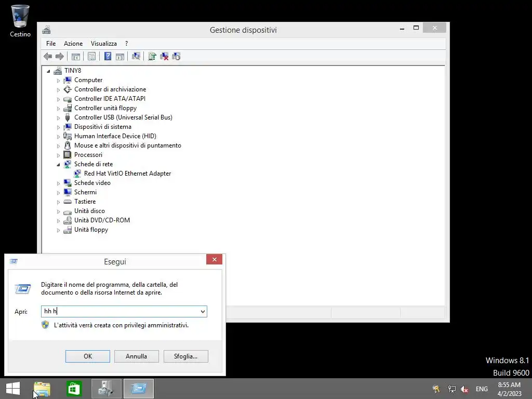
Task: Click the Forward arrow in Gestione dispositivi toolbar
Action: 60,56
